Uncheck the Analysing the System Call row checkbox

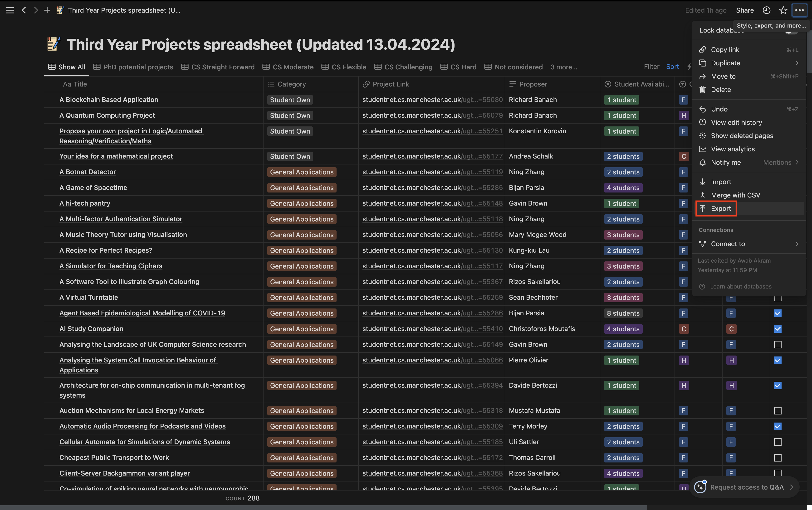click(778, 361)
